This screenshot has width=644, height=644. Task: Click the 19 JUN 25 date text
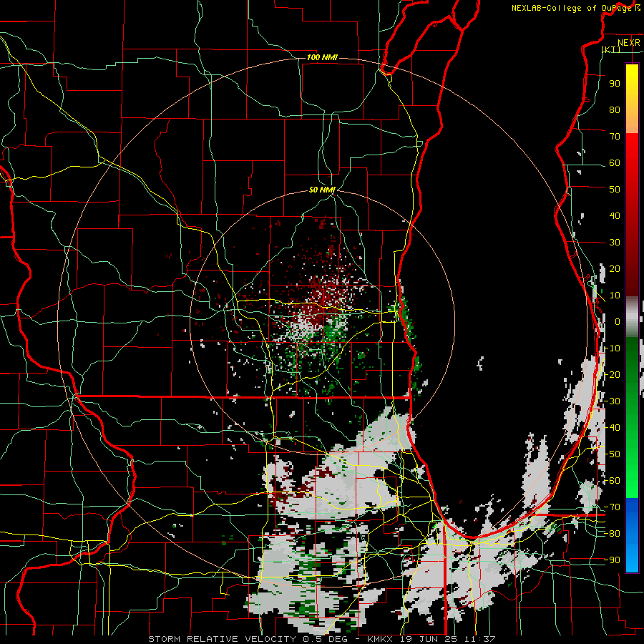click(428, 639)
